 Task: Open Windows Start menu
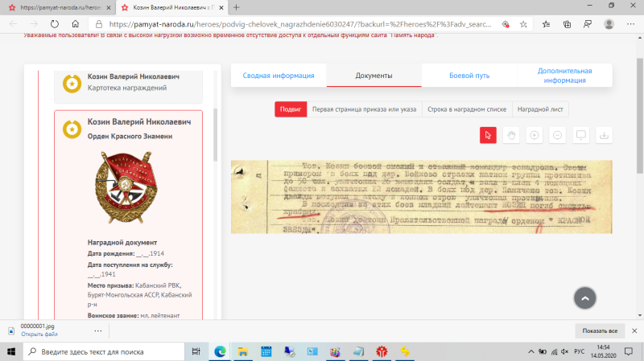11,351
